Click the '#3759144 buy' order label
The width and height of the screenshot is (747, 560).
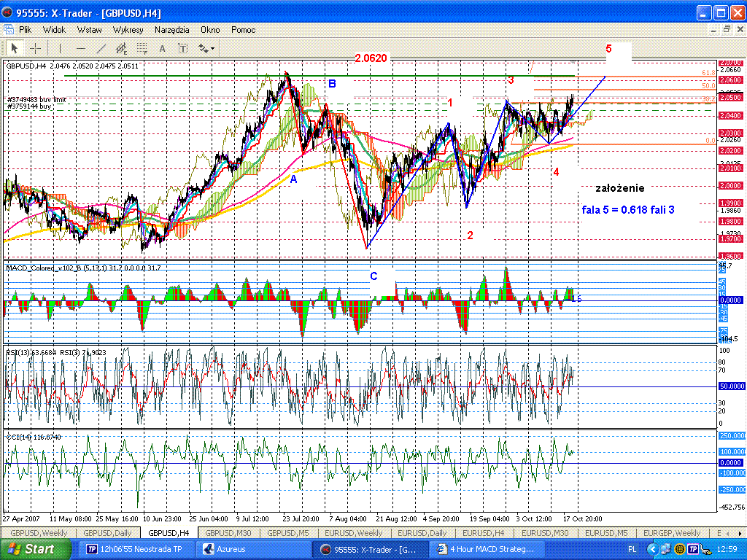(x=29, y=106)
